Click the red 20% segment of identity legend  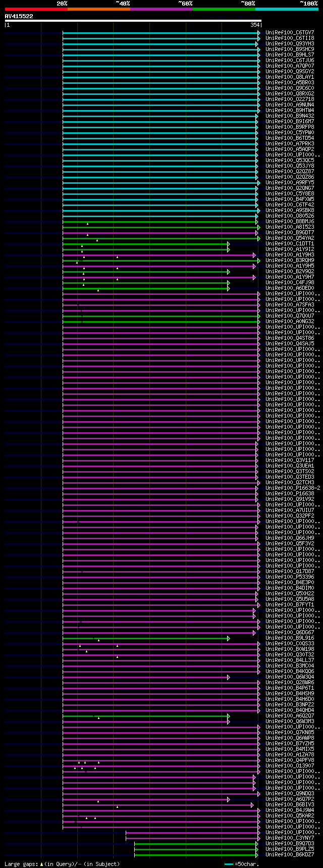coord(36,9)
